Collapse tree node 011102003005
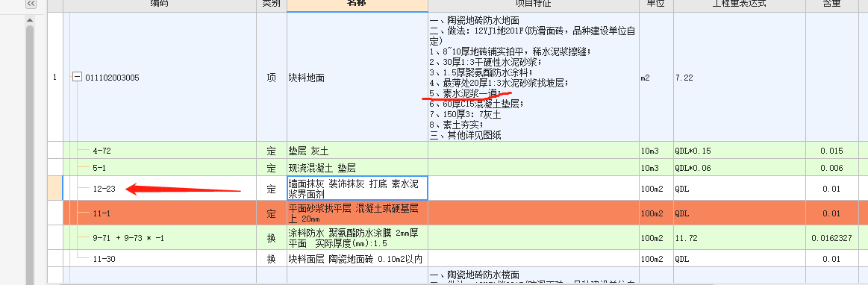The height and width of the screenshot is (285, 868). [x=77, y=78]
